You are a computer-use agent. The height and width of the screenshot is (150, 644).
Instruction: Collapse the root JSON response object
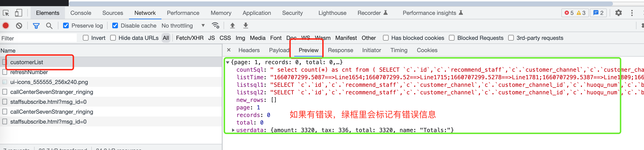click(x=228, y=62)
